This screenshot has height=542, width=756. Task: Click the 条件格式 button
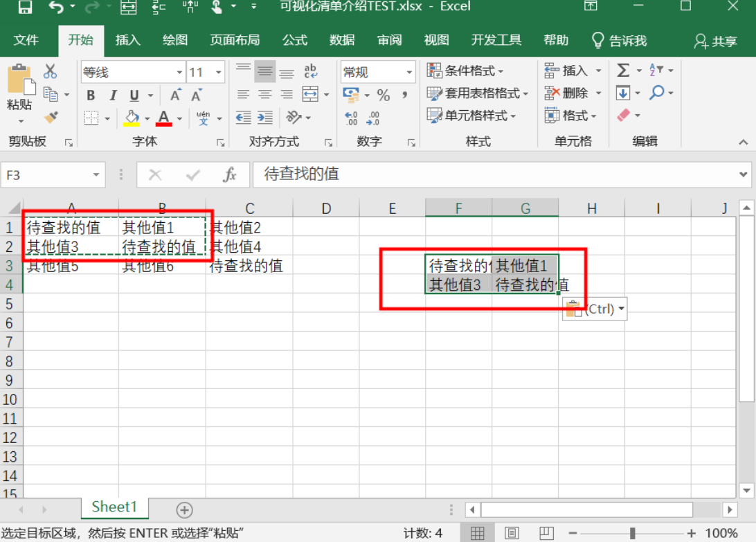click(466, 71)
